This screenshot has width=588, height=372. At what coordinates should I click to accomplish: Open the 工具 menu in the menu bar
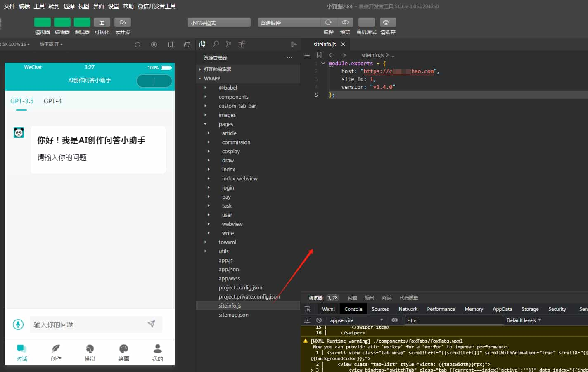(39, 6)
